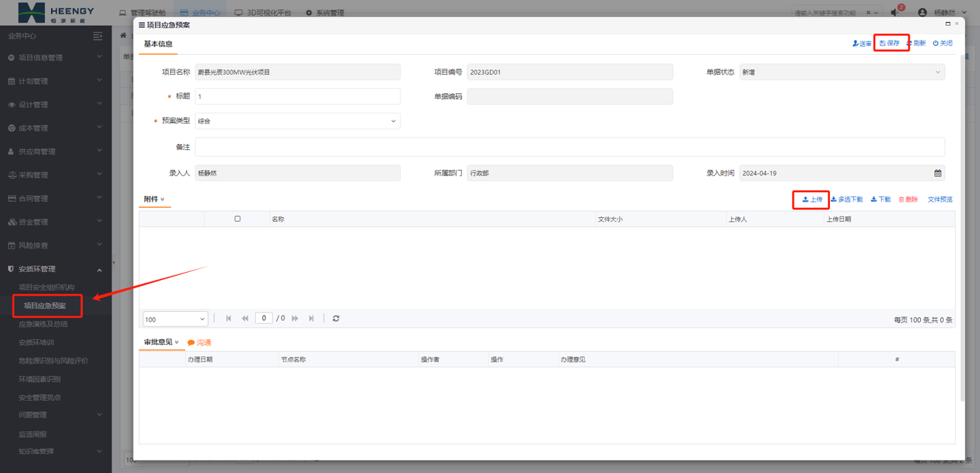Screen dimensions: 980x473
Task: Open the calendar icon in 录入时间 field
Action: point(938,173)
